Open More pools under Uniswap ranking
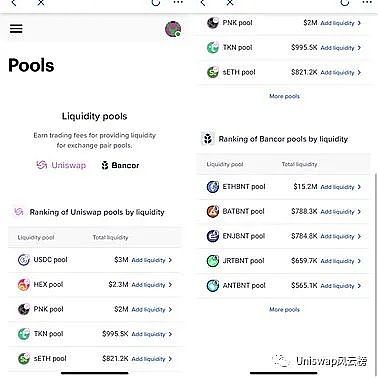 (284, 96)
